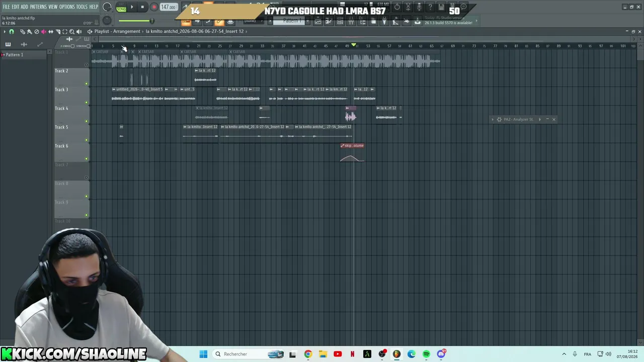
Task: Click the la kmlto antchd Insert 12 breadcrumb
Action: [195, 31]
